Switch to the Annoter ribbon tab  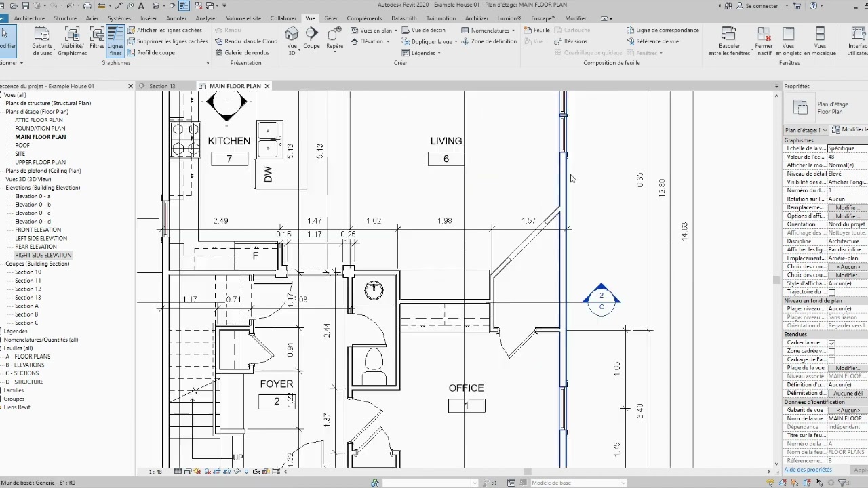[176, 18]
